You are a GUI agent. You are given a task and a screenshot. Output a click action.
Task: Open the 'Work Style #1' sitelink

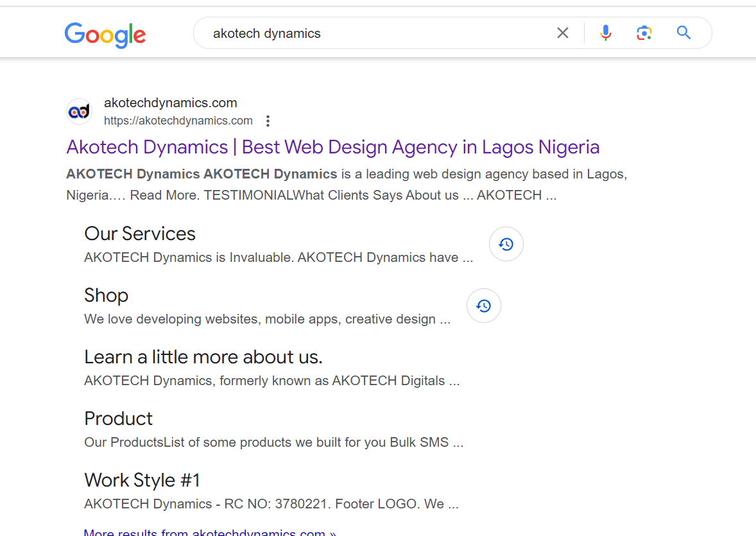[142, 481]
